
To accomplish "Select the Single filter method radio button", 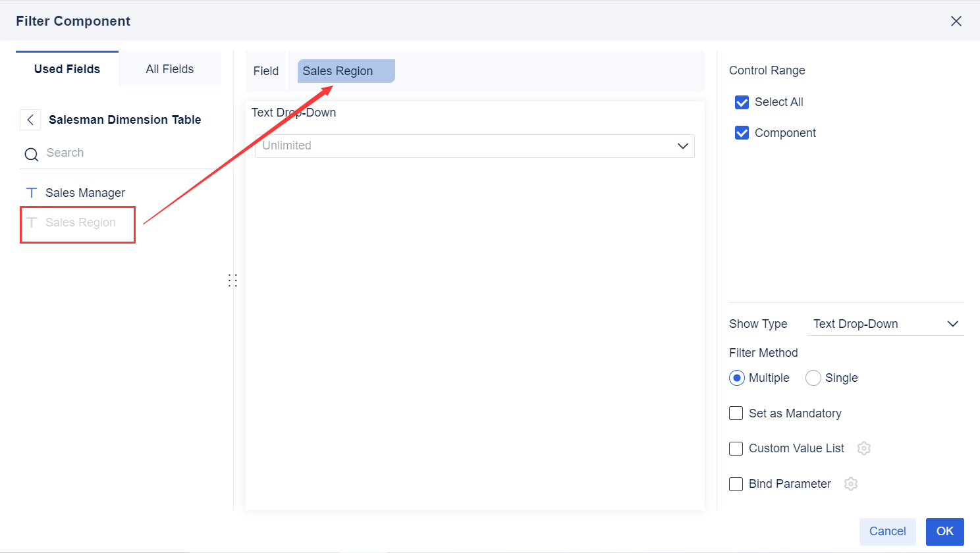I will (x=813, y=377).
